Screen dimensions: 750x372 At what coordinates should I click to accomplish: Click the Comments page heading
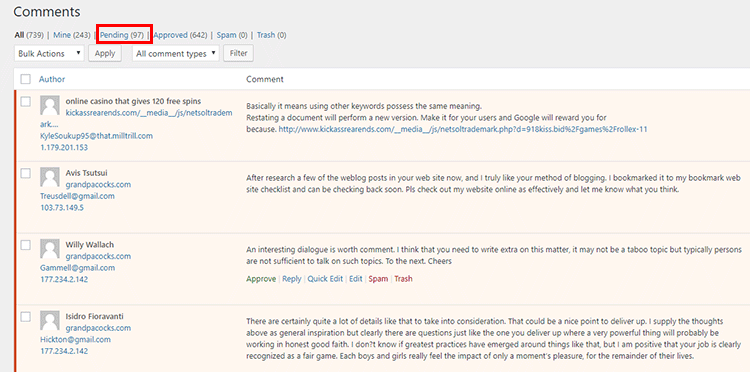tap(47, 12)
